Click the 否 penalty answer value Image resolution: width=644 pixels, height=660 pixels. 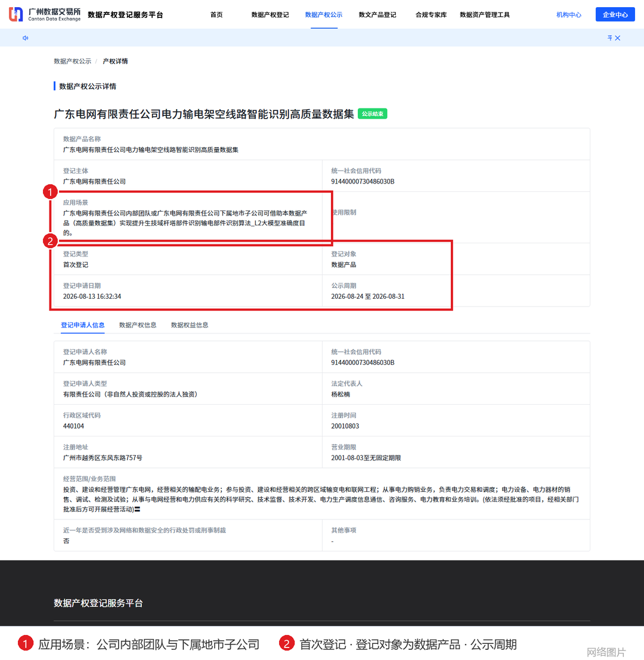pos(66,541)
